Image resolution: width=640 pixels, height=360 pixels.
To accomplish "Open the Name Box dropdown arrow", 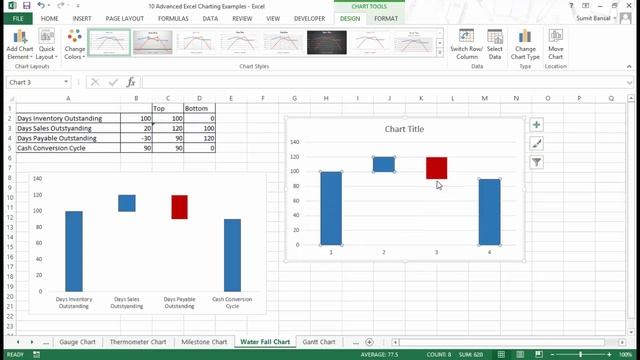I will tap(66, 82).
